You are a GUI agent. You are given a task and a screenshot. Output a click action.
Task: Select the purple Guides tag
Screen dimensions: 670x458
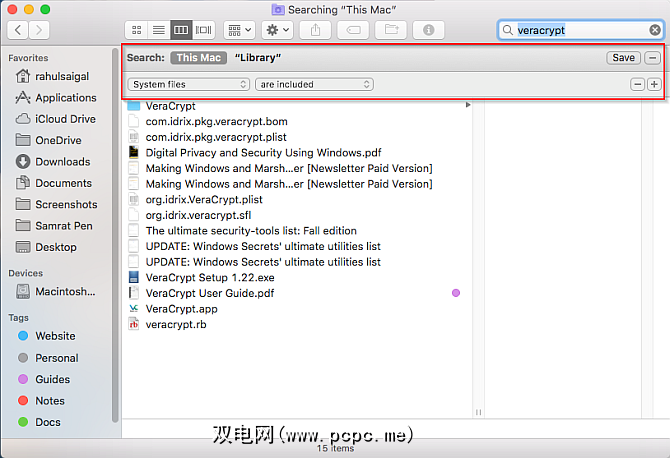(x=52, y=379)
